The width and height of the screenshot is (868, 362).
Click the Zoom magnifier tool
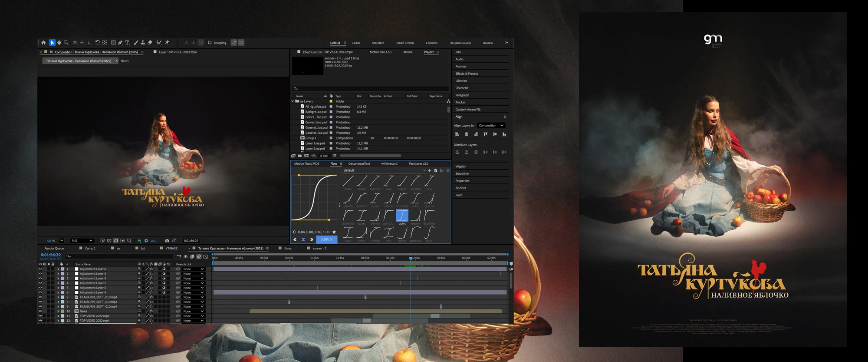click(x=66, y=43)
